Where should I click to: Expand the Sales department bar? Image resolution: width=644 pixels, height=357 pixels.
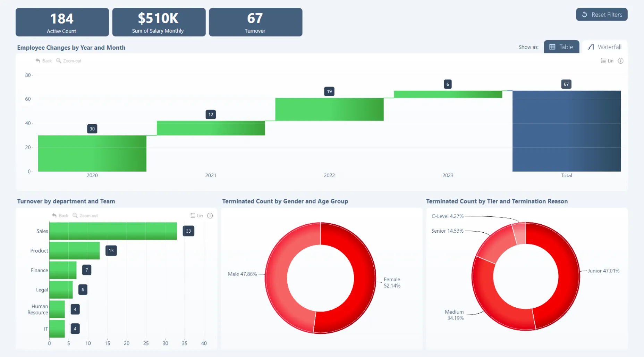pyautogui.click(x=113, y=231)
